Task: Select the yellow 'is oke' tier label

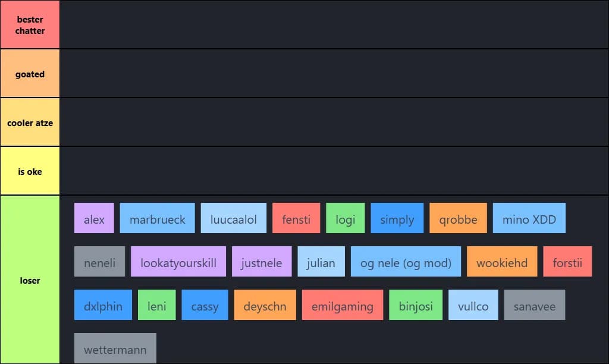Action: (30, 171)
